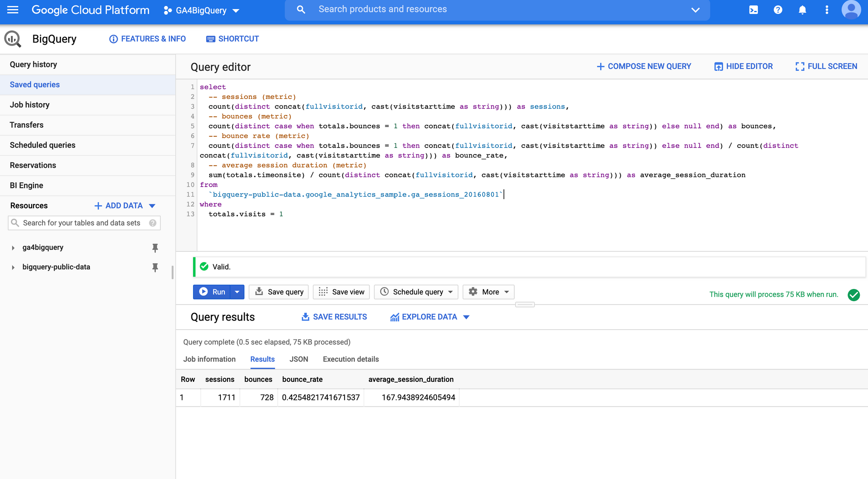Screen dimensions: 868x479
Task: Expand the ADD DATA dropdown arrow
Action: coord(152,206)
